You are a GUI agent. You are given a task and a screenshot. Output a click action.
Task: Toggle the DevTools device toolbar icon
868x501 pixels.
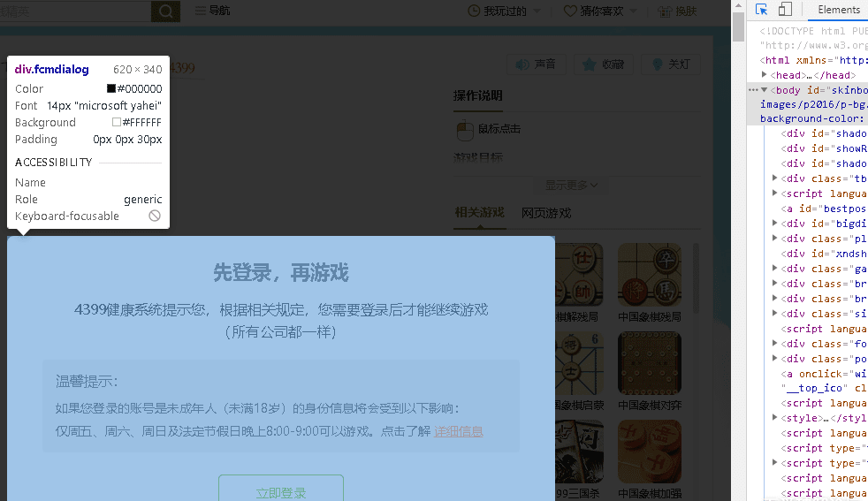click(x=785, y=10)
